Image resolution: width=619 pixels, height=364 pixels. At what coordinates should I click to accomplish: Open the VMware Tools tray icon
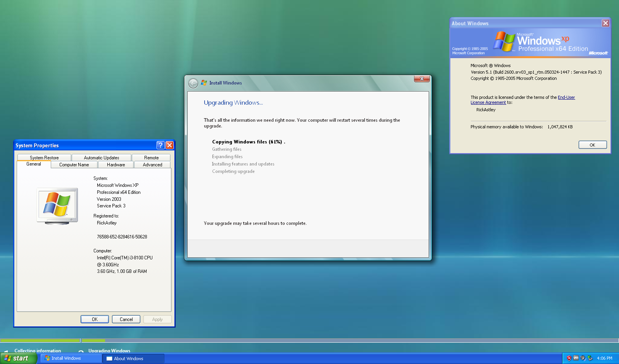point(576,358)
